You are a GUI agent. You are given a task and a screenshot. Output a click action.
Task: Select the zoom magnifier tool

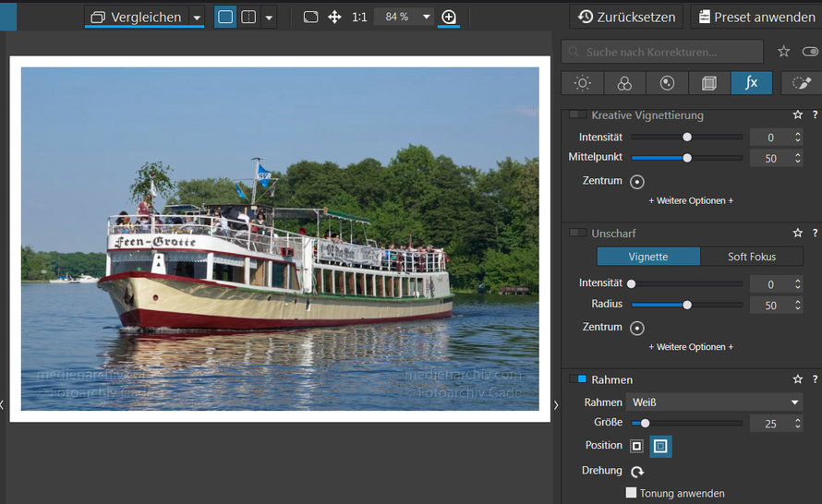point(449,18)
